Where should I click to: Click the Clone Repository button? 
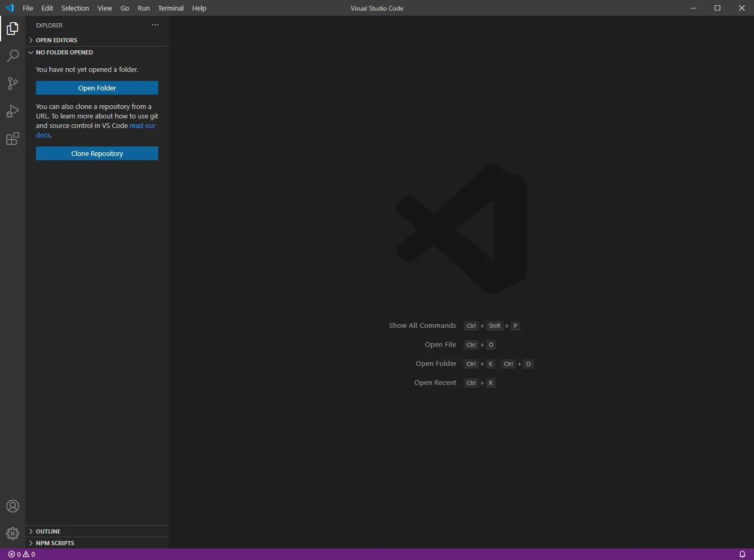[97, 153]
